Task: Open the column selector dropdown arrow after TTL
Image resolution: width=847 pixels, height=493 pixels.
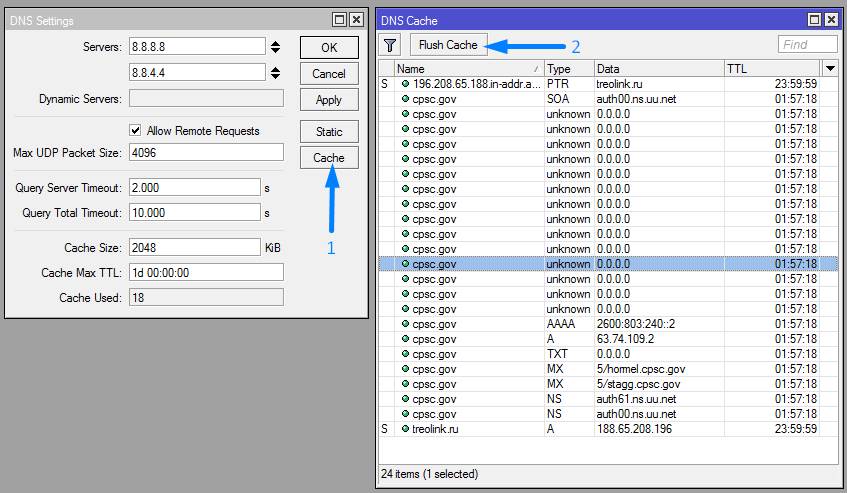Action: click(830, 68)
